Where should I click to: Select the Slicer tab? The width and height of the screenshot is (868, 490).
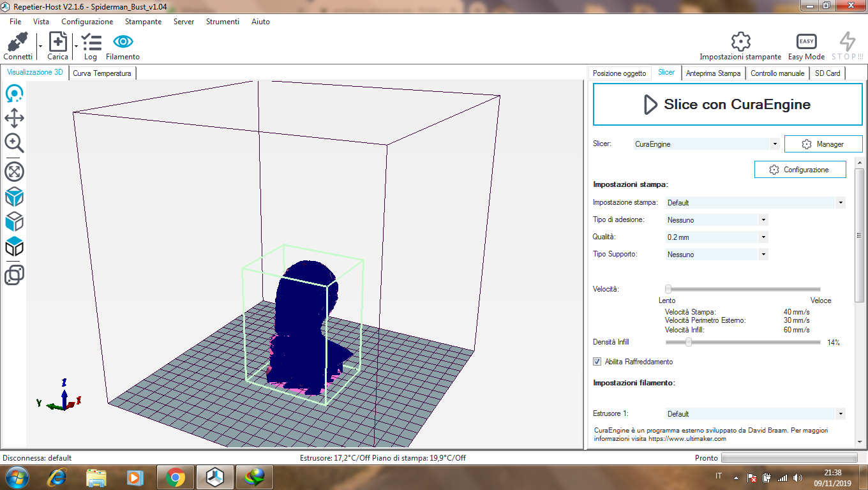666,73
